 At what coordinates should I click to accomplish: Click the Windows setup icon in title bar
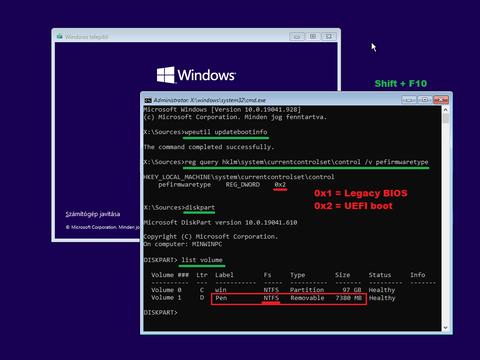tap(60, 36)
